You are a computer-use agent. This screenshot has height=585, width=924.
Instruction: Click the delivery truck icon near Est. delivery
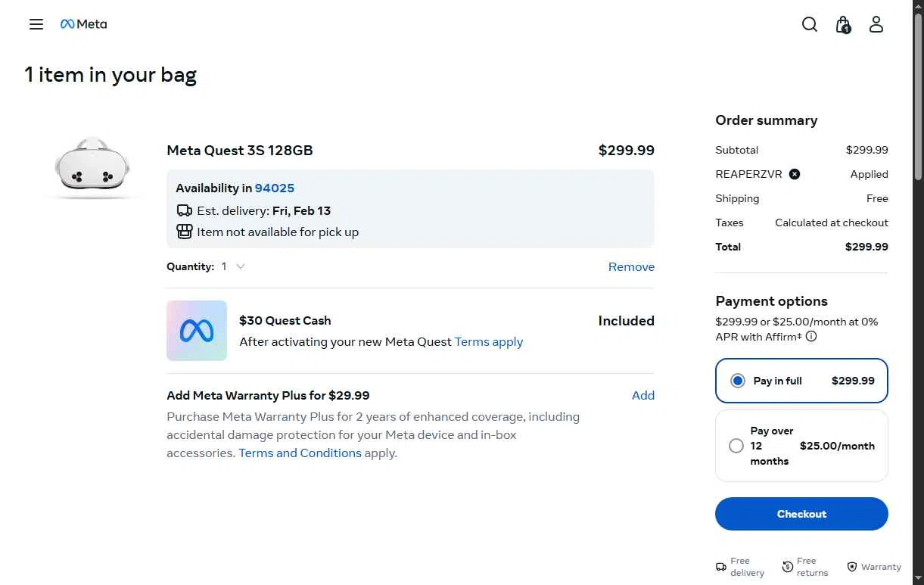185,210
